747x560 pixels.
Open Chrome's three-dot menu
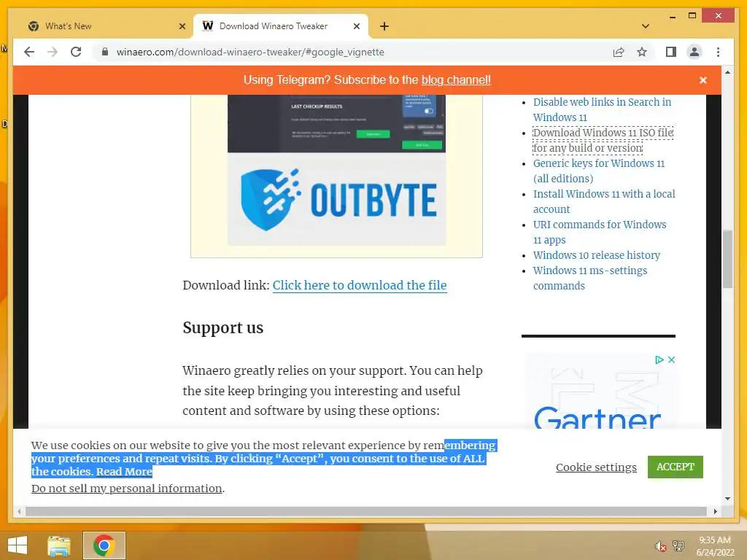click(x=718, y=52)
